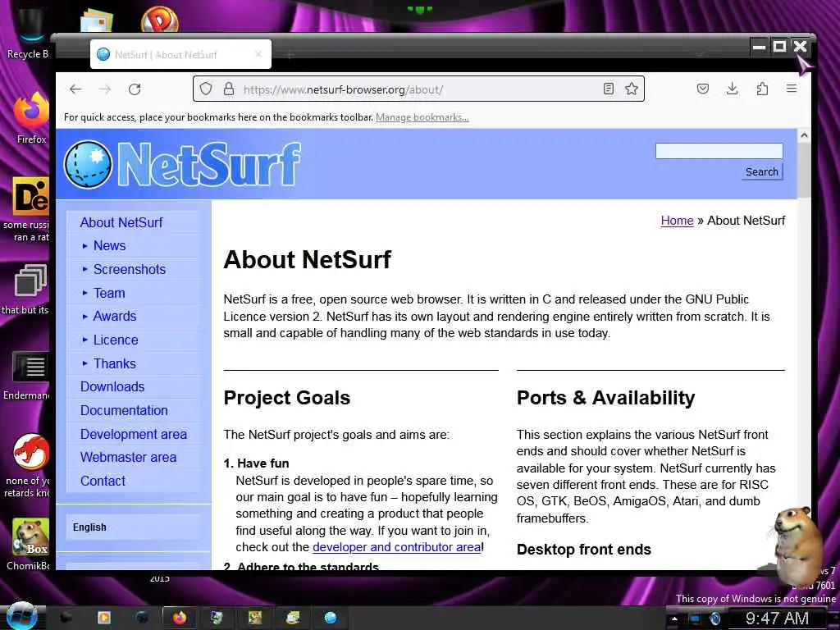The image size is (840, 630).
Task: Go to News in the sidebar
Action: tap(109, 246)
